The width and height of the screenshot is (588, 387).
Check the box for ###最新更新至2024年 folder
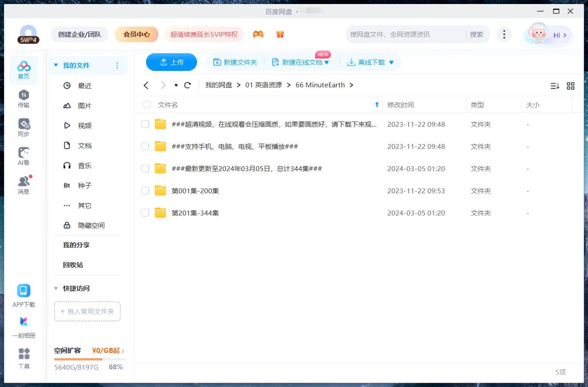point(145,168)
